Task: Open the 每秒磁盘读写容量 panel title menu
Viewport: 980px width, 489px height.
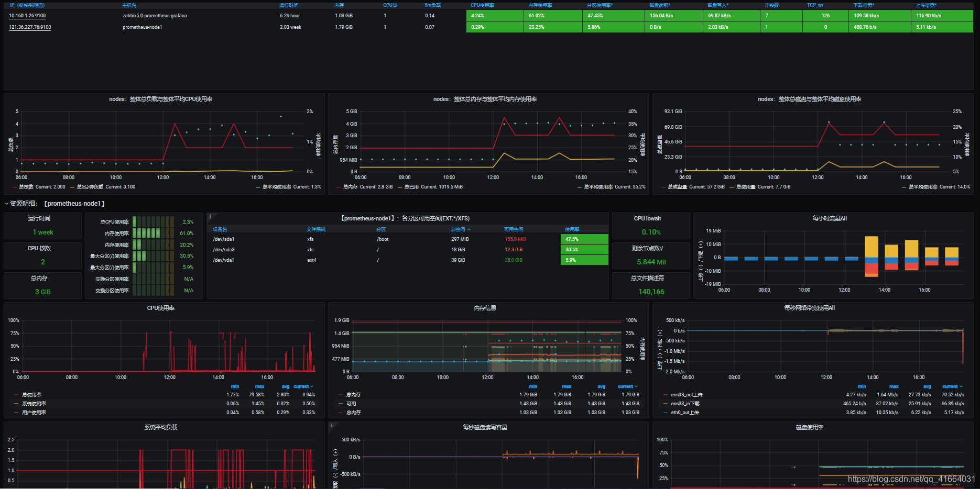Action: pos(485,427)
